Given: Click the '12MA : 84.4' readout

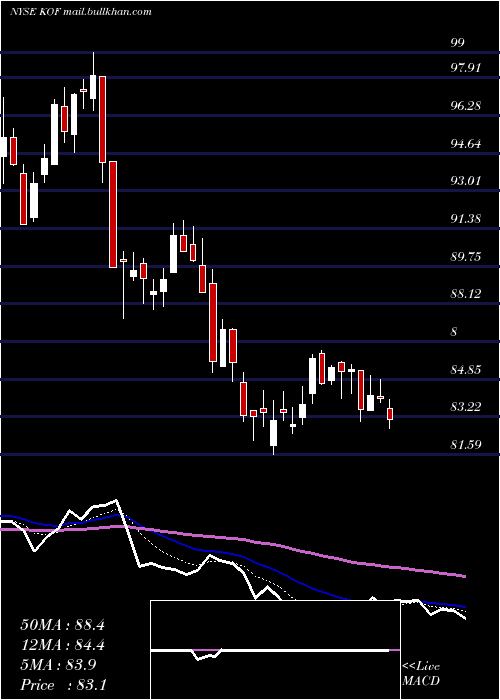Looking at the screenshot, I should tap(62, 645).
